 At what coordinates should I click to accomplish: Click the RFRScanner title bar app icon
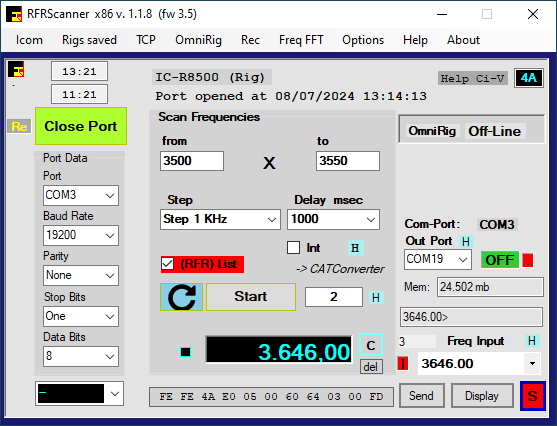[14, 14]
